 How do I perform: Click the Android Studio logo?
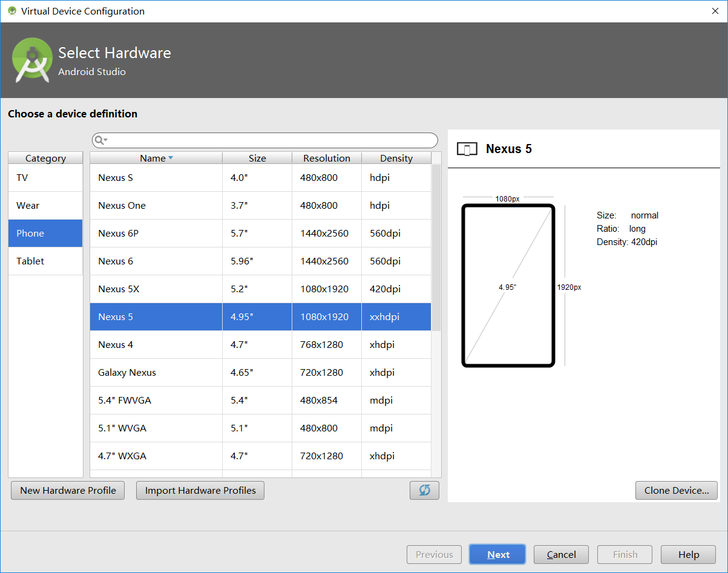pos(33,60)
